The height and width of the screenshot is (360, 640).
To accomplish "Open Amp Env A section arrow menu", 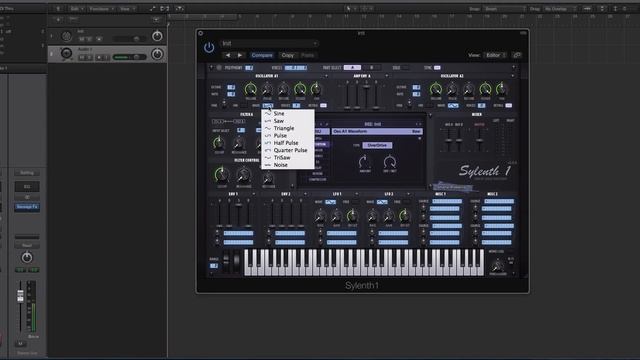I will click(x=387, y=76).
